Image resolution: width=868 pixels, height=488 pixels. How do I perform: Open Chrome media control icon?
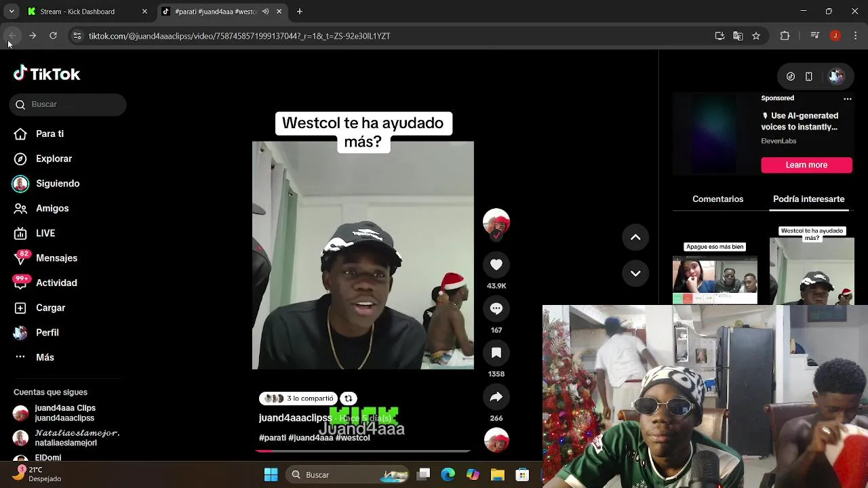[x=815, y=36]
